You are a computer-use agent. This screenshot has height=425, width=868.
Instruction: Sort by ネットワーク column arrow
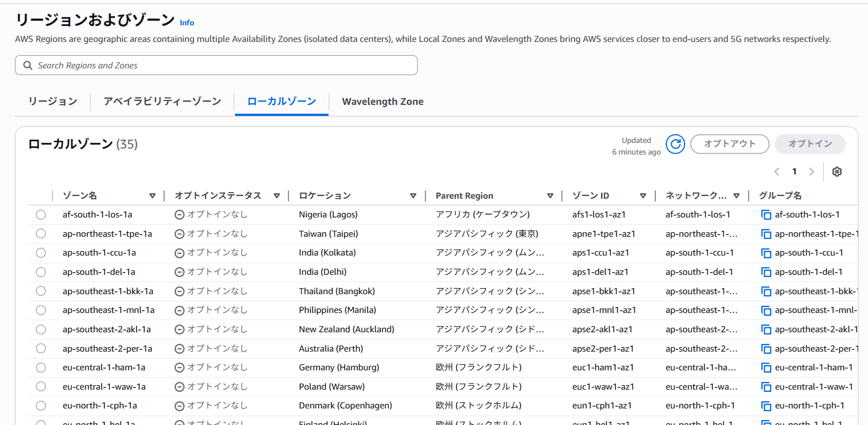737,196
